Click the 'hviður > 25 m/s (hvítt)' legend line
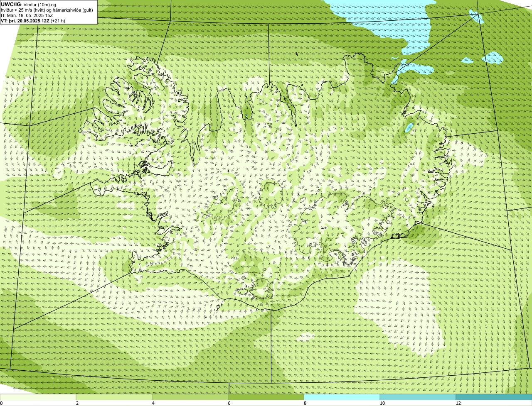The width and height of the screenshot is (532, 406). (47, 10)
